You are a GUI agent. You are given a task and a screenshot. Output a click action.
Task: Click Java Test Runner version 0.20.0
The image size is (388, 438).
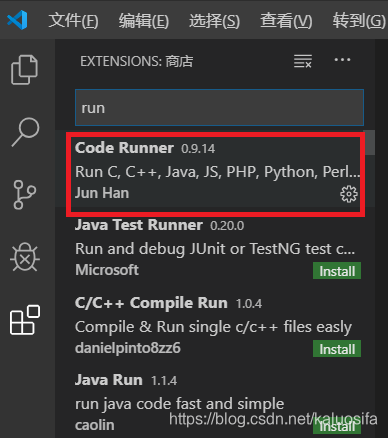pos(227,226)
